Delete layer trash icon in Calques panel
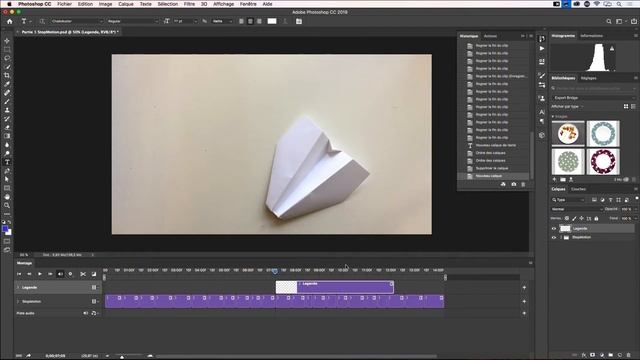 (x=629, y=355)
